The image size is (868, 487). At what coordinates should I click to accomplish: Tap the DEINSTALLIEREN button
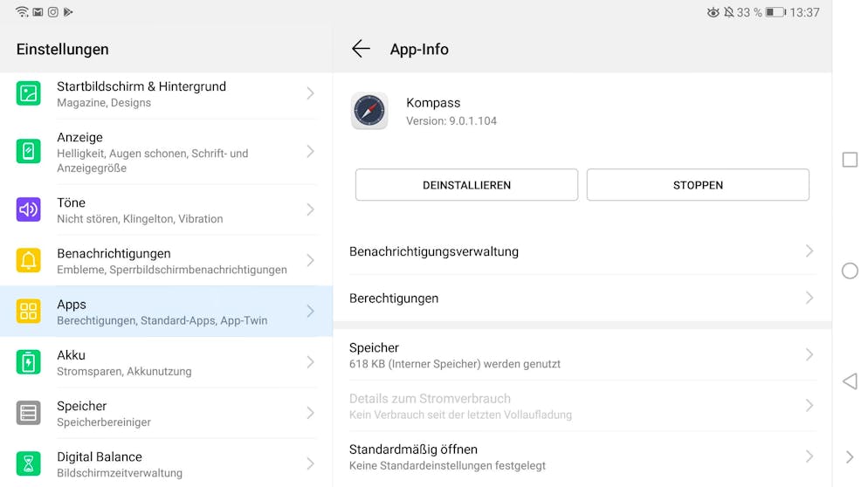point(466,185)
